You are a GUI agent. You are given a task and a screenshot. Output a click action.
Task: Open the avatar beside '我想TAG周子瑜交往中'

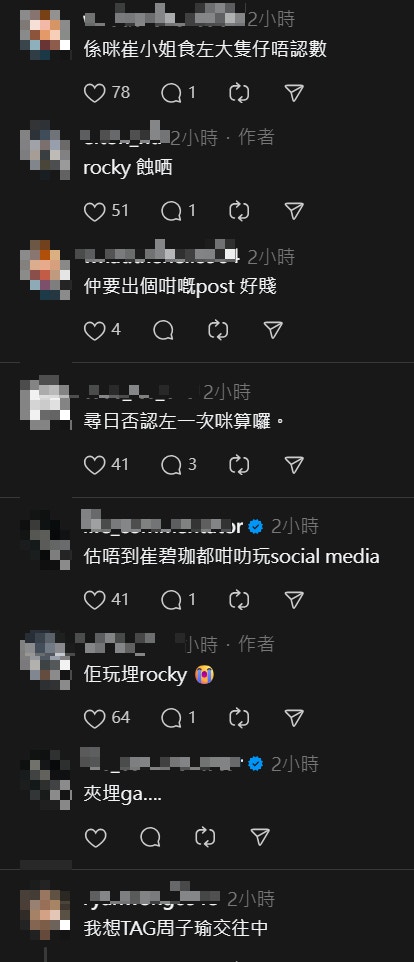coord(45,915)
